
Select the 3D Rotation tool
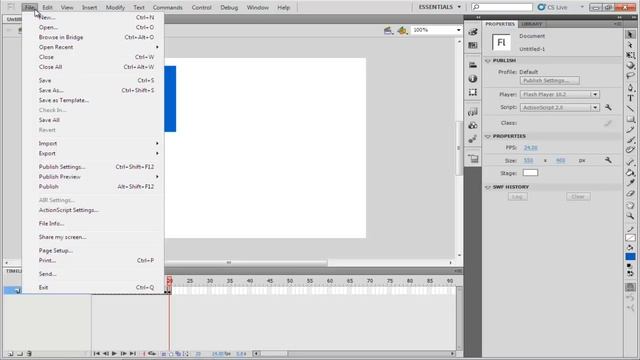[x=630, y=65]
